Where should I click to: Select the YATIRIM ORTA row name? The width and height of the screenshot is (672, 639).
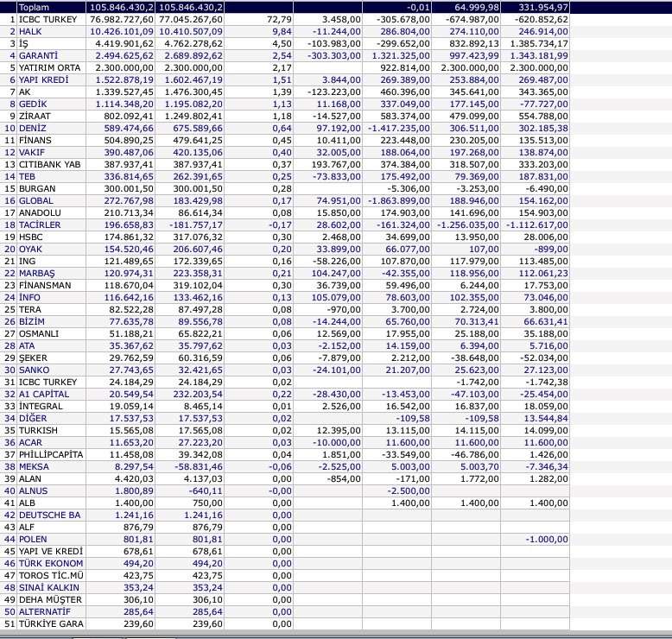[x=50, y=67]
